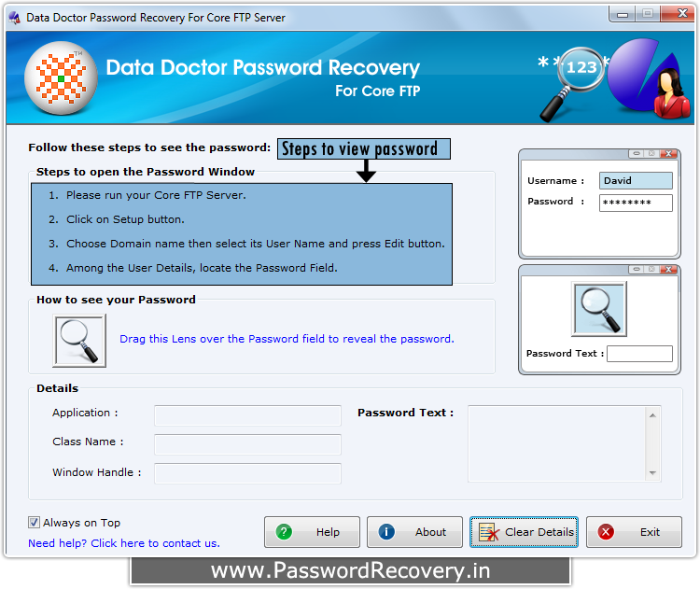Close the main window with red X
Screen dimensions: 700x589
678,14
